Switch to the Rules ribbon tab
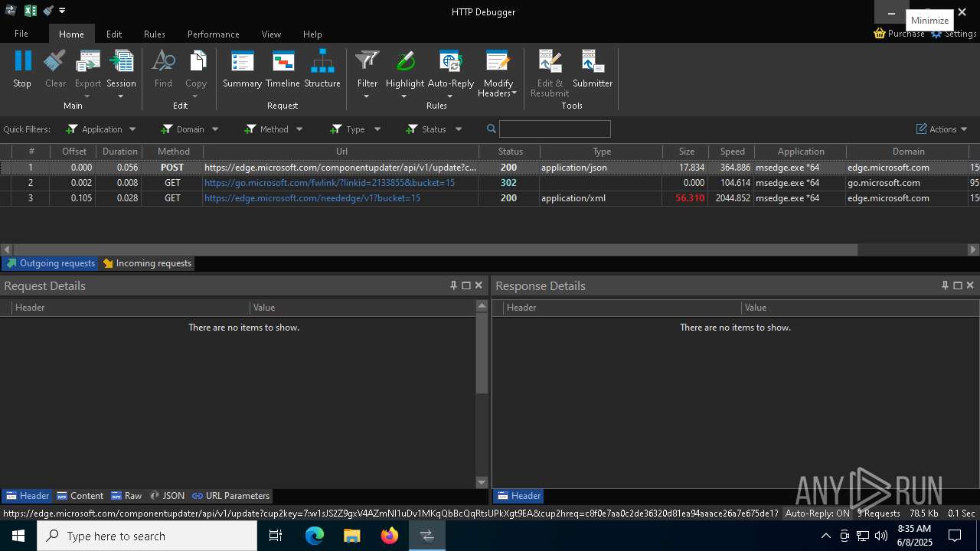The width and height of the screenshot is (980, 551). [x=155, y=34]
